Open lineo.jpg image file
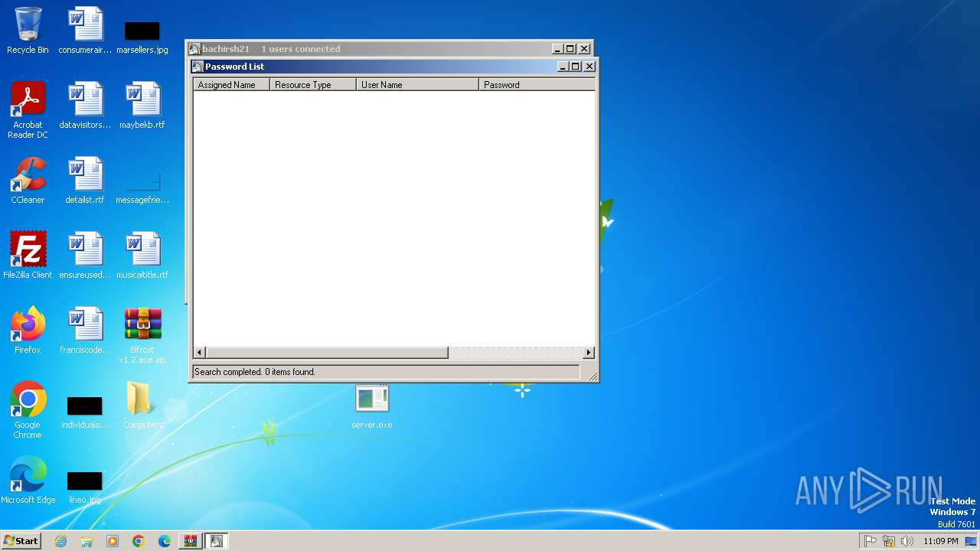Viewport: 980px width, 551px height. click(85, 487)
